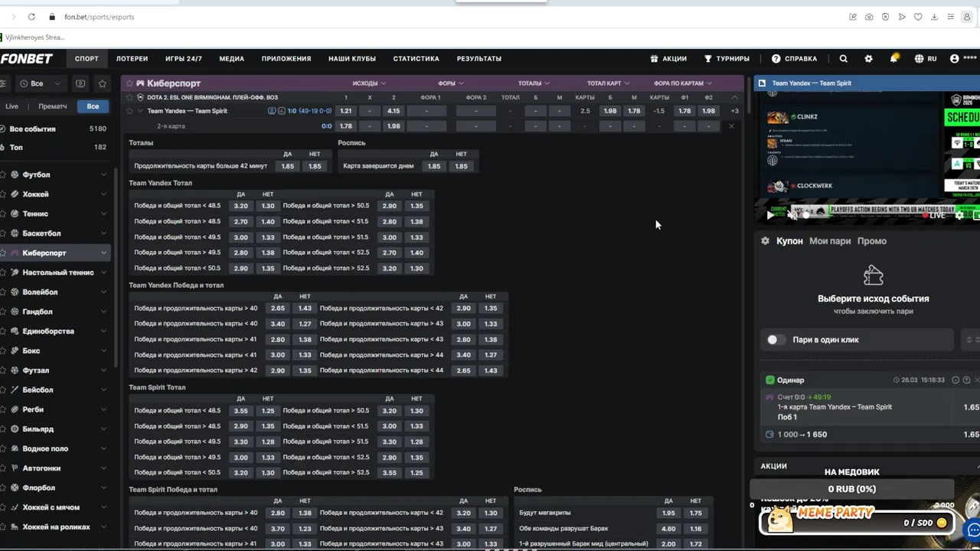Open the search magnifier icon in header
This screenshot has height=551, width=980.
843,58
